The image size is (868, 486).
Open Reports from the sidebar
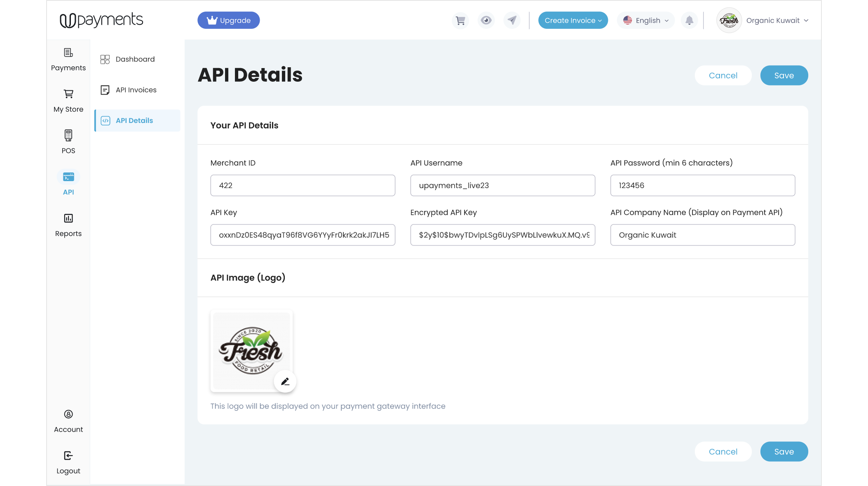68,224
